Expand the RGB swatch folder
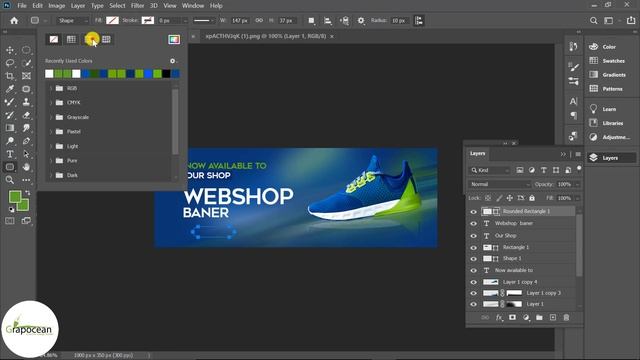The width and height of the screenshot is (640, 360). pos(51,88)
